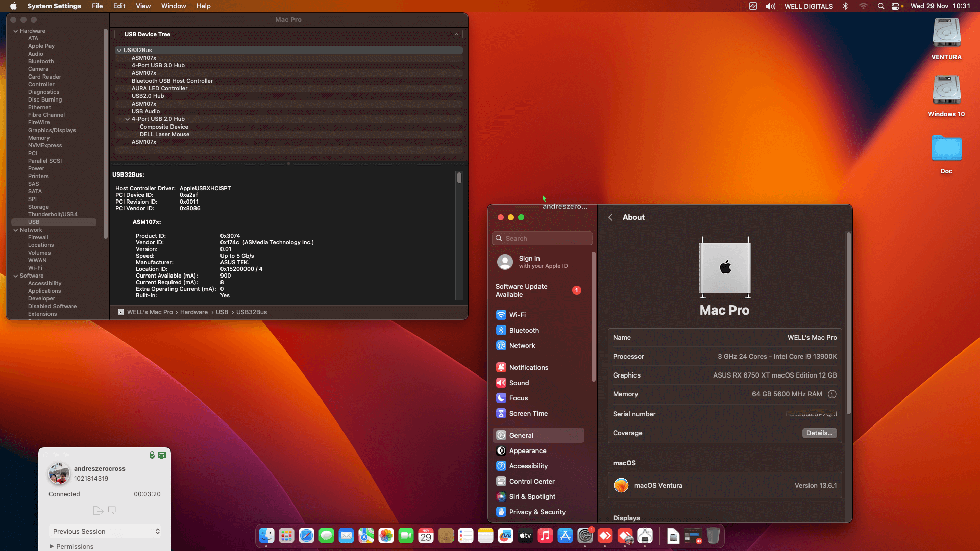Viewport: 980px width, 551px height.
Task: Click the AnyDesk chat icon
Action: point(112,510)
